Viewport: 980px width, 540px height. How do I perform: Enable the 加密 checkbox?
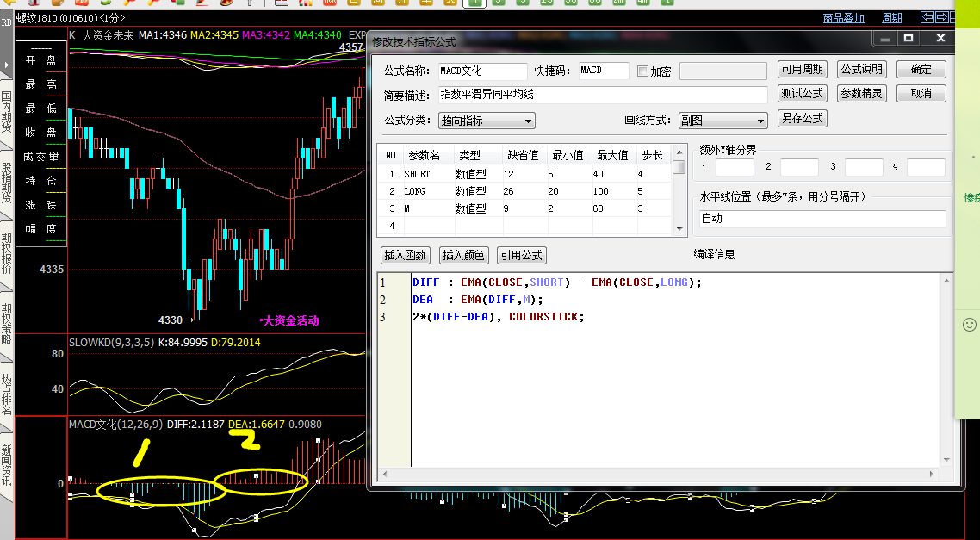642,71
